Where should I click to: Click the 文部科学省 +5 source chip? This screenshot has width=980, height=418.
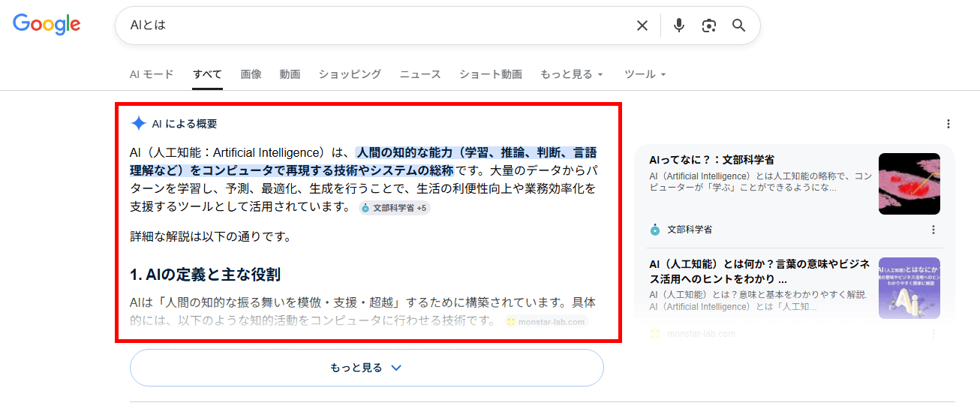[395, 208]
